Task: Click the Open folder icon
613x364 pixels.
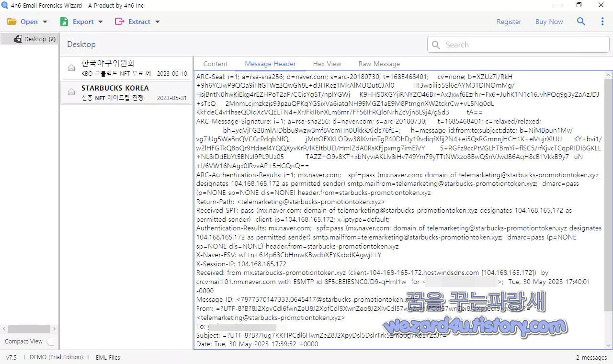Action: tap(12, 22)
